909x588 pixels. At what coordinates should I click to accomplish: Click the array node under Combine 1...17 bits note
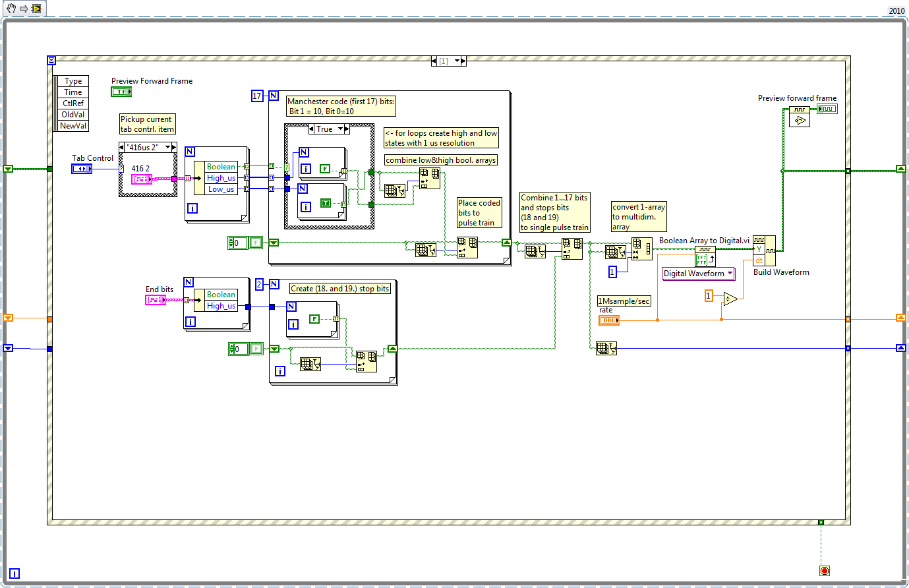pos(572,249)
